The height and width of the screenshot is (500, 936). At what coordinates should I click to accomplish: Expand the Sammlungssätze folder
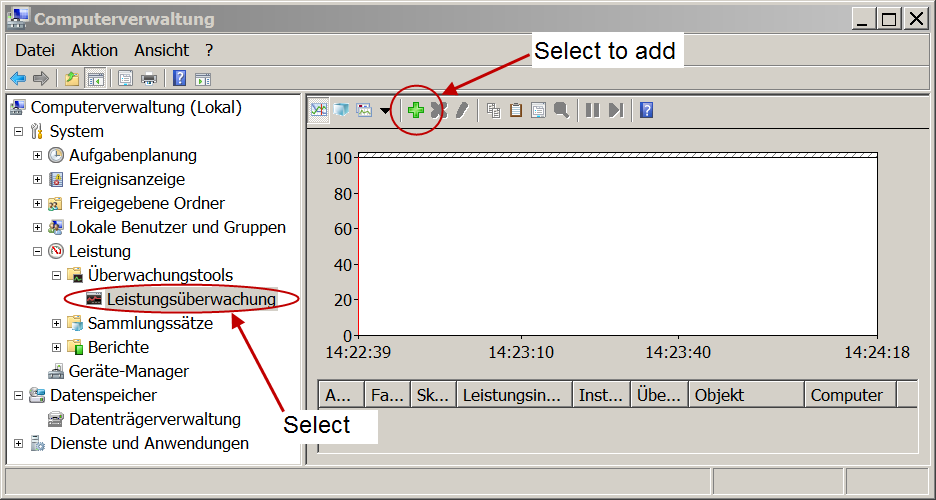point(56,323)
